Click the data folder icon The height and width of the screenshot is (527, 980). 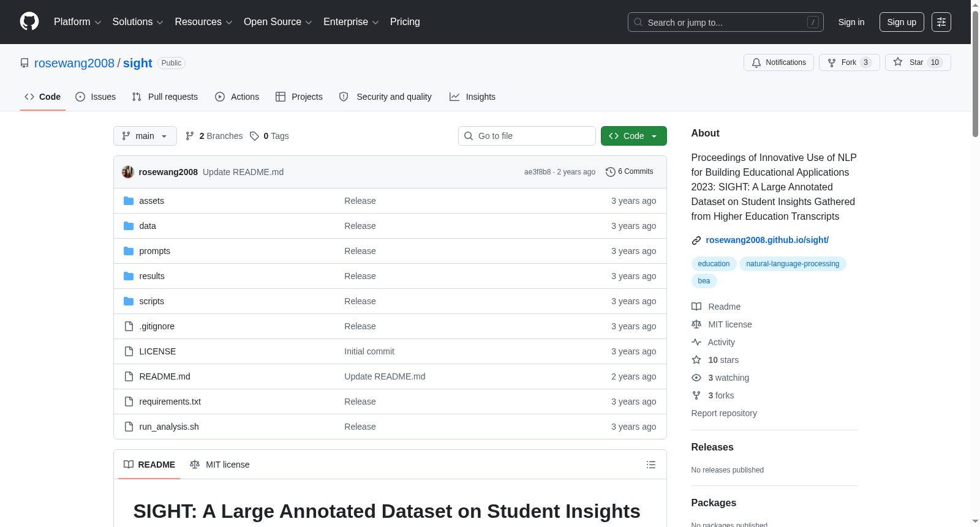(129, 226)
